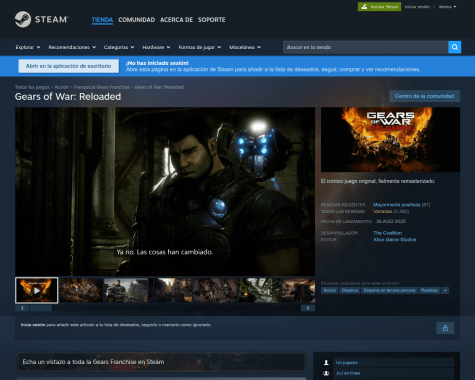Open the SOPORTE tab

pos(211,20)
